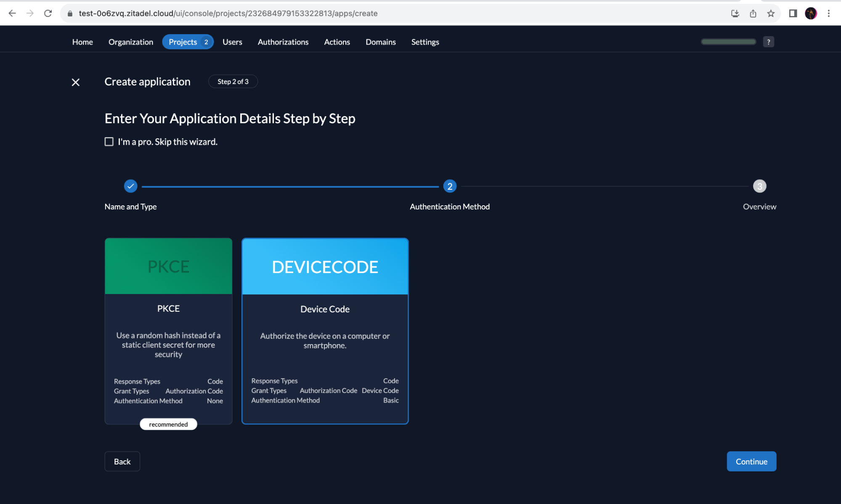The width and height of the screenshot is (841, 504).
Task: Click the question mark help icon
Action: [768, 42]
